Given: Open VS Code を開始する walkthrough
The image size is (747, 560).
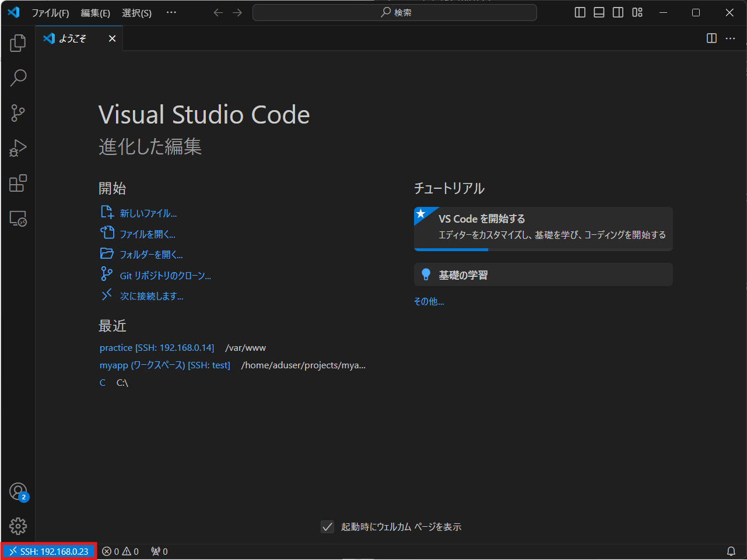Looking at the screenshot, I should pos(543,229).
